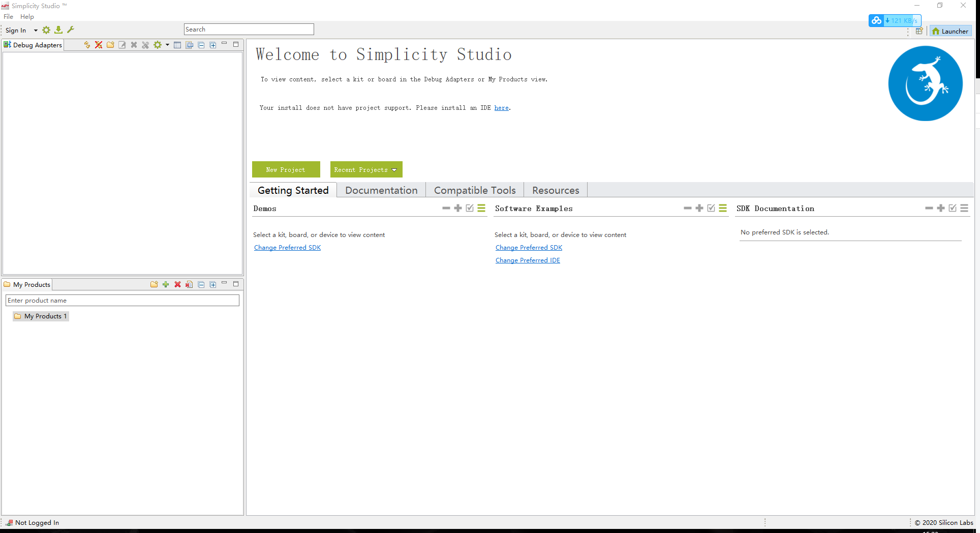Viewport: 980px width, 533px height.
Task: Toggle the checkmark in SDK Documentation panel
Action: (x=952, y=208)
